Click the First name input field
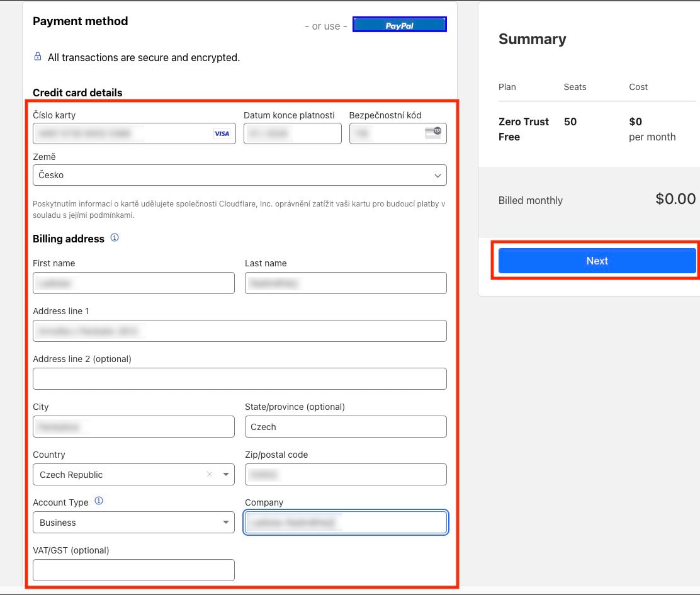Screen dimensions: 700x595 click(133, 283)
